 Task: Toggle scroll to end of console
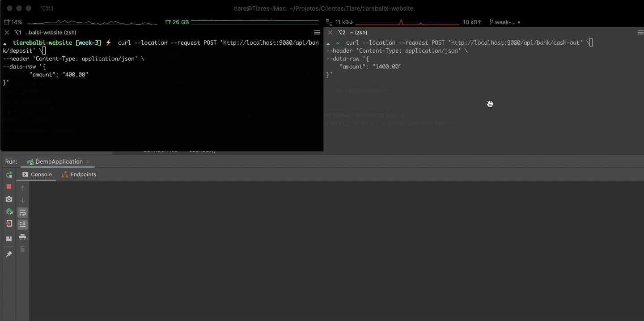(22, 224)
